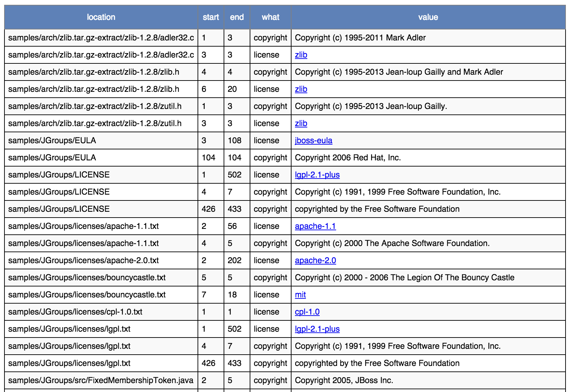Image resolution: width=570 pixels, height=392 pixels.
Task: Select 'Copyright (c) 2000 The Apache Software Foundation.'
Action: (392, 243)
